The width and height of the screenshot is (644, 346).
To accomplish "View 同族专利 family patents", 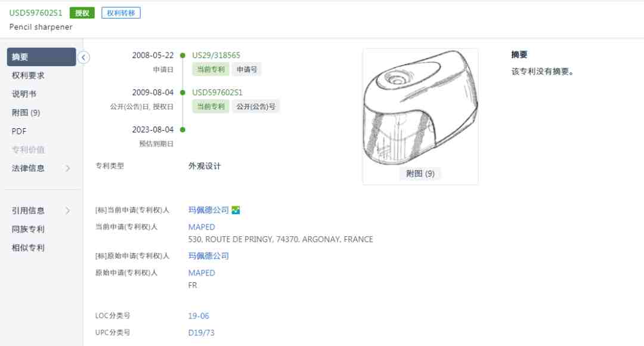I will (28, 229).
